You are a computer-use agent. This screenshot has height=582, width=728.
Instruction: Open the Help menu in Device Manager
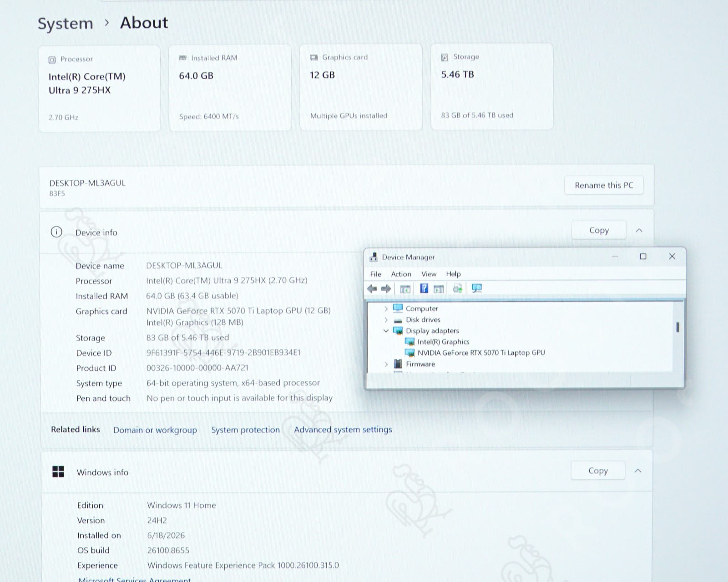(453, 274)
